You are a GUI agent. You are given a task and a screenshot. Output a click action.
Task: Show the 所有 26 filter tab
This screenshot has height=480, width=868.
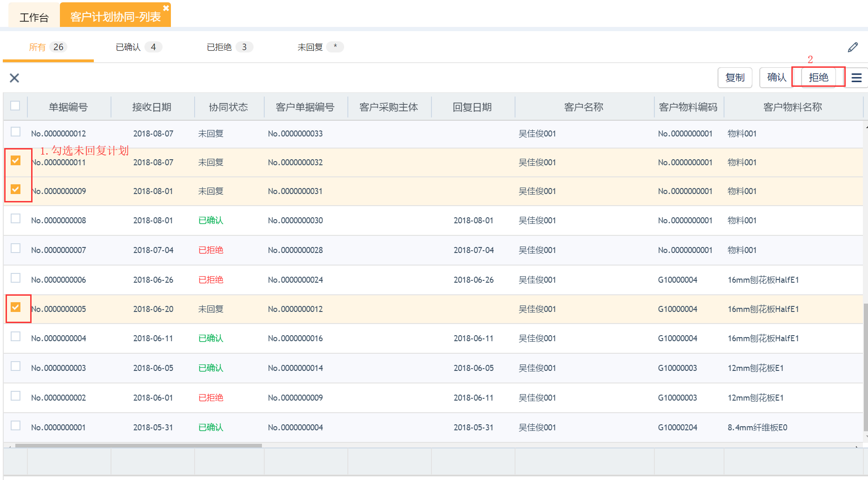(48, 47)
